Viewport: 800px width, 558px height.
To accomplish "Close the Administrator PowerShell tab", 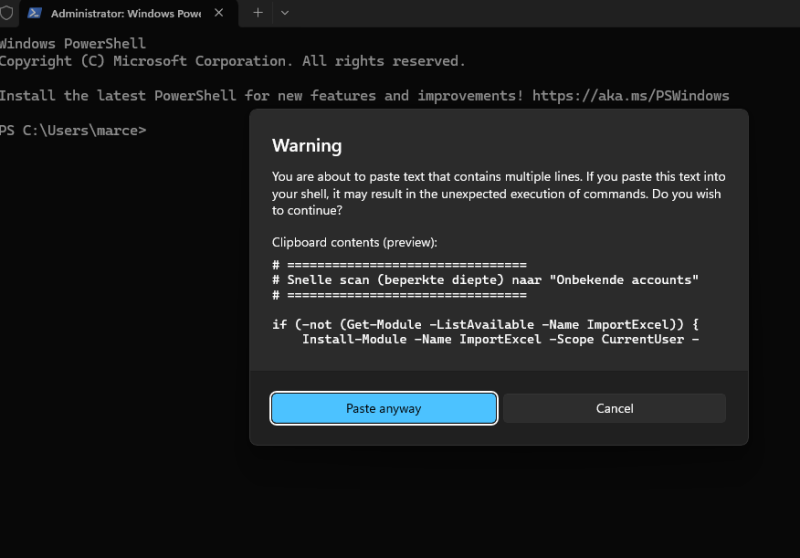I will point(219,13).
